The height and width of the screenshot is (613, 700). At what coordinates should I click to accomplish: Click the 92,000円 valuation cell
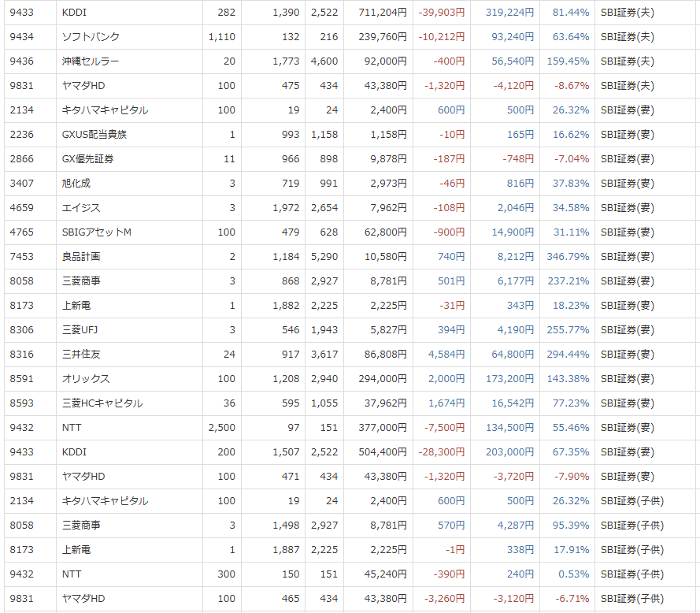coord(386,61)
